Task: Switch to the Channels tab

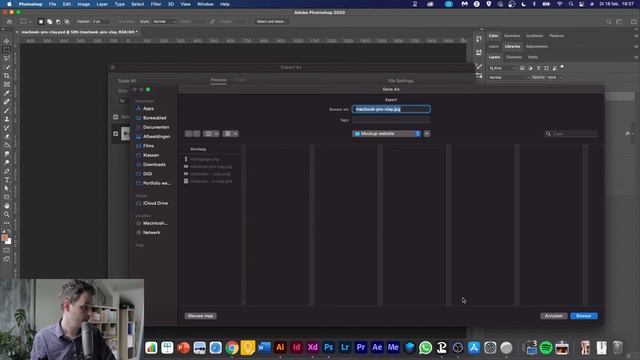Action: 514,57
